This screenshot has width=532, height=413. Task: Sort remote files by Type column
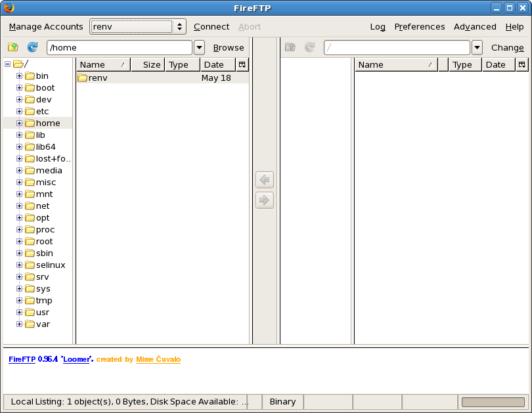point(465,64)
